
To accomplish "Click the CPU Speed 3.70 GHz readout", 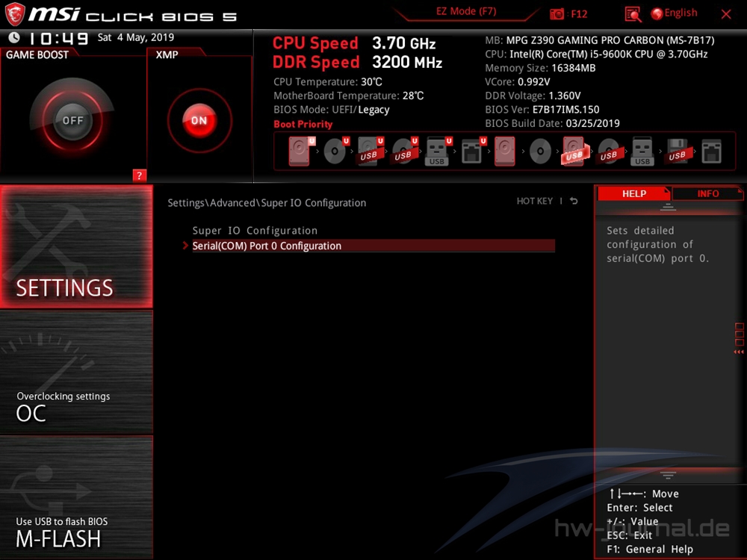I will [354, 43].
